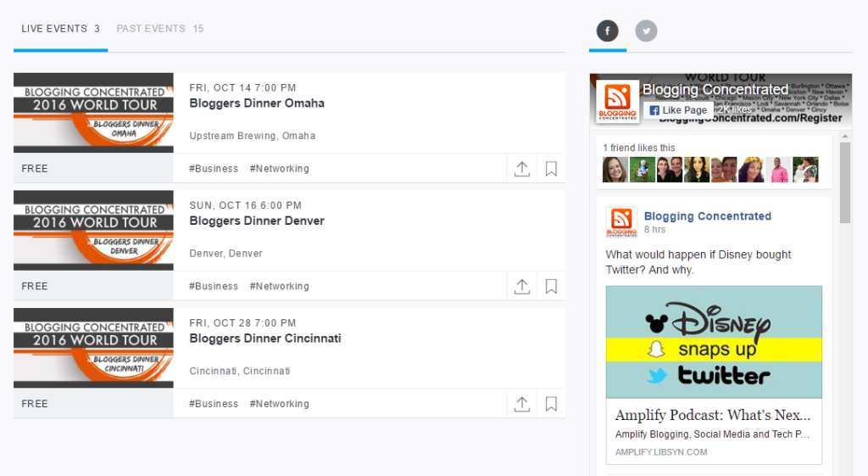Open the Bloggers Dinner Omaha event title

click(257, 104)
